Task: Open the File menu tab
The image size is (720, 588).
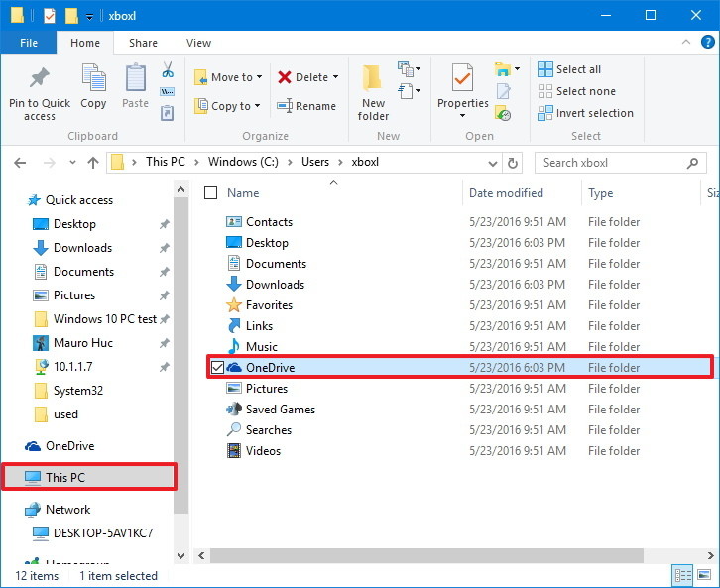Action: coord(29,43)
